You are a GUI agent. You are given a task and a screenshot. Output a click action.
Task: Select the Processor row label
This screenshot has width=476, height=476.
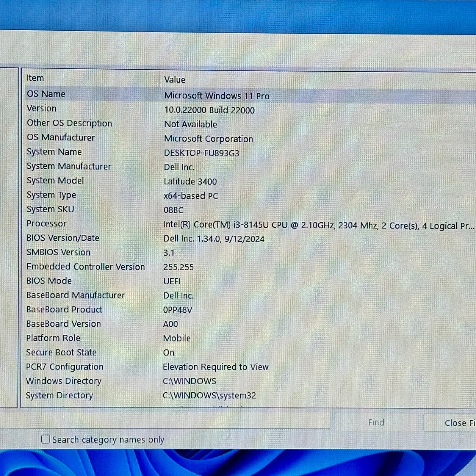pos(46,223)
